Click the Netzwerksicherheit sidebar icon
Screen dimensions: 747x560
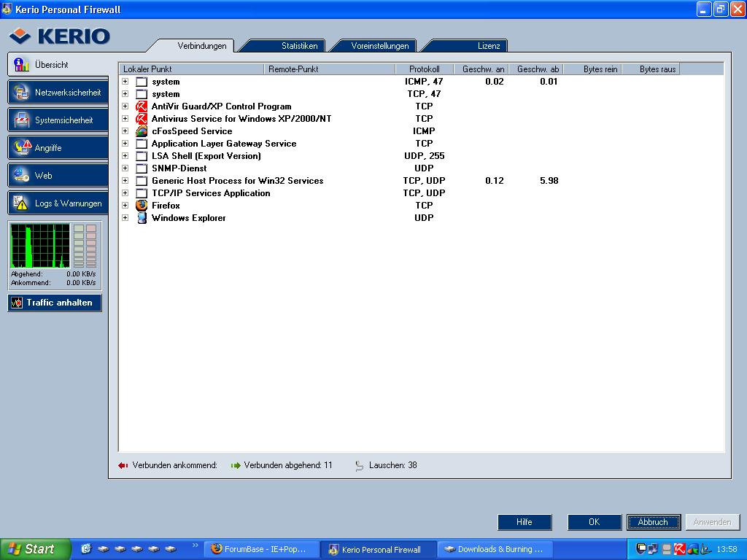[21, 93]
